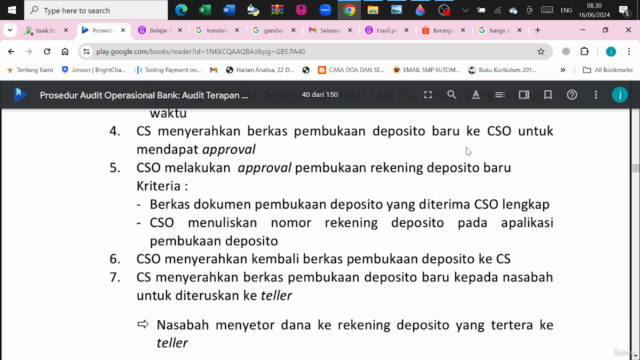Open the browser home page

coord(65,51)
